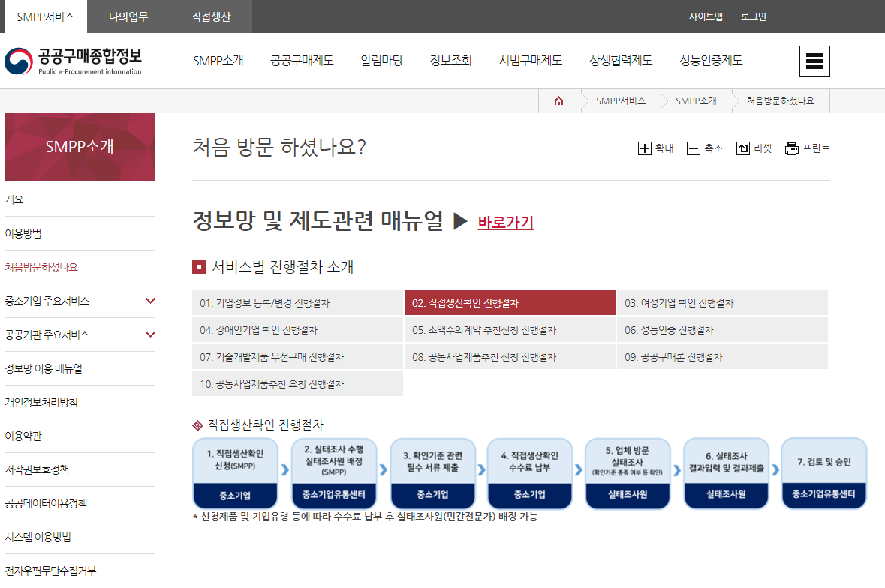Open 이용방법 in the sidebar
The width and height of the screenshot is (885, 588).
(x=80, y=233)
